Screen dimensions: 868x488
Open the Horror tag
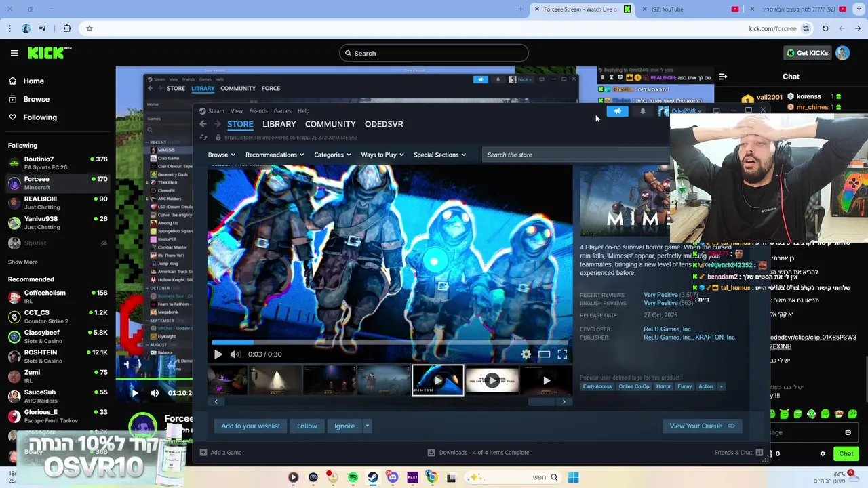(663, 386)
